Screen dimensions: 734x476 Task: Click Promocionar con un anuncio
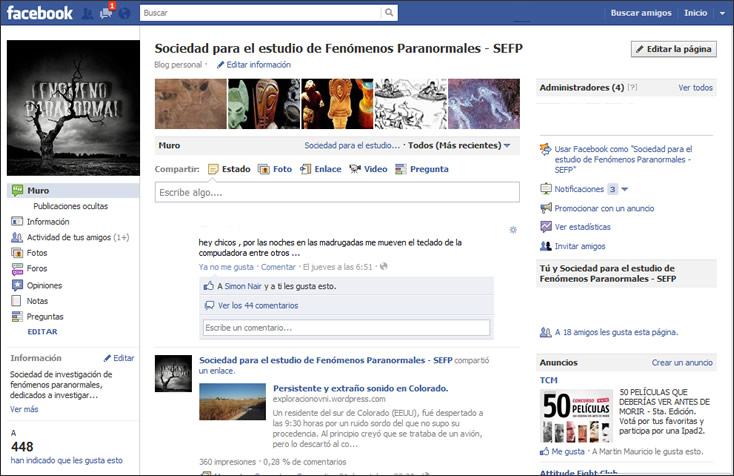tap(604, 208)
